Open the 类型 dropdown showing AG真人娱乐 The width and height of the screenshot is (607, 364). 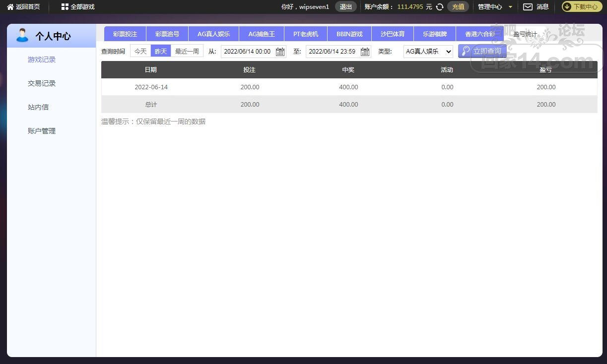(x=428, y=52)
